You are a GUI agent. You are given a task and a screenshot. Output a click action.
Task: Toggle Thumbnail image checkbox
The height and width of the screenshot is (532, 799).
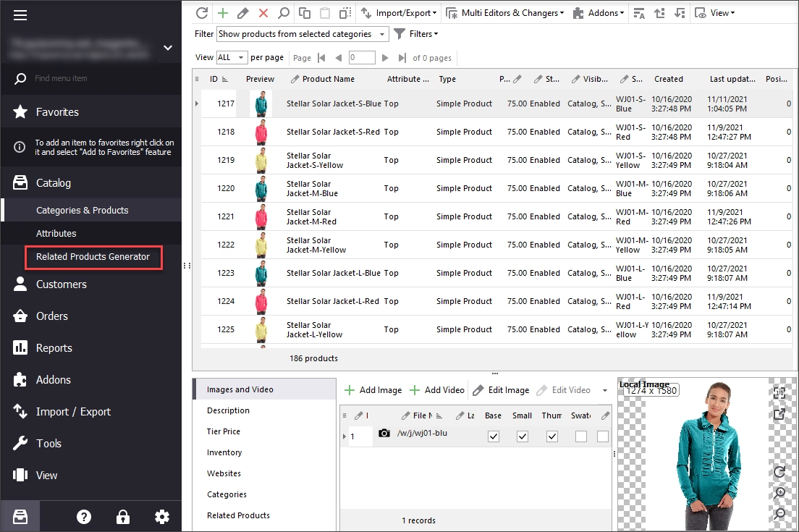[552, 436]
